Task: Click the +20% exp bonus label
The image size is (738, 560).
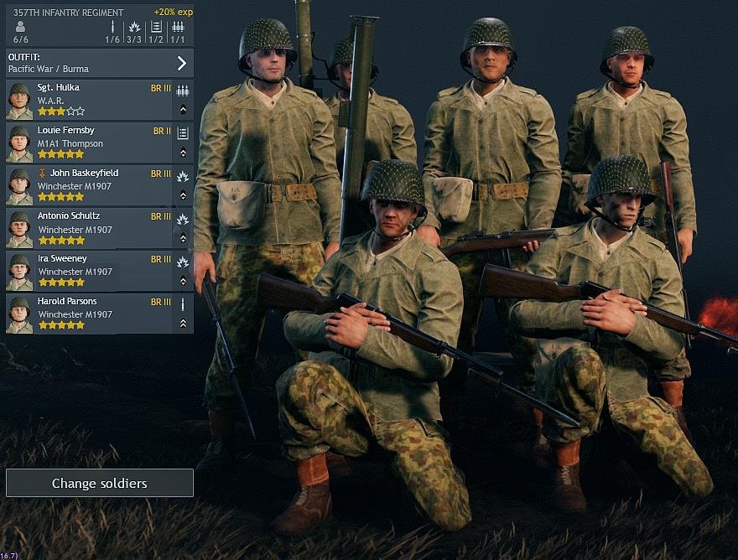Action: point(174,12)
